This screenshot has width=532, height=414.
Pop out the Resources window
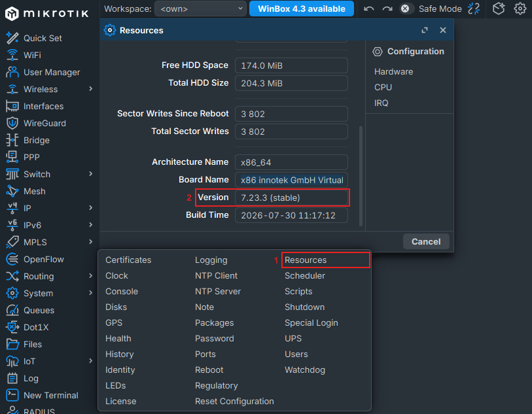425,30
